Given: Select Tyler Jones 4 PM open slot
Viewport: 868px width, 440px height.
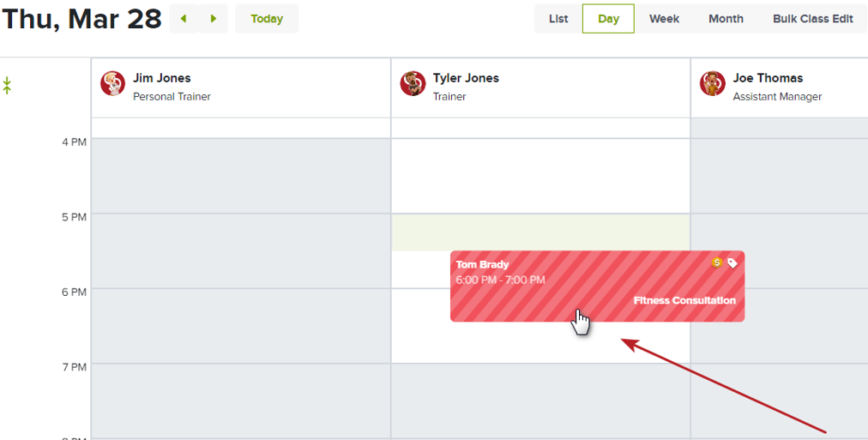Looking at the screenshot, I should (540, 176).
